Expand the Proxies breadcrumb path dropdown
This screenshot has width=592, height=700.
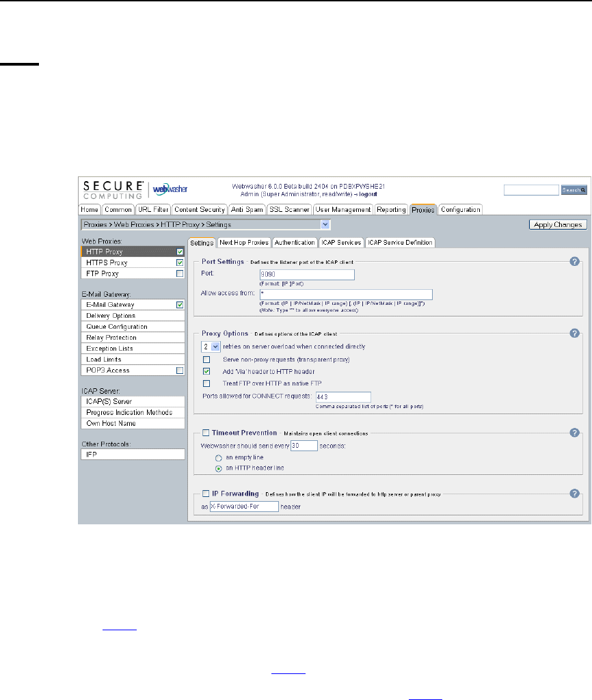click(325, 224)
